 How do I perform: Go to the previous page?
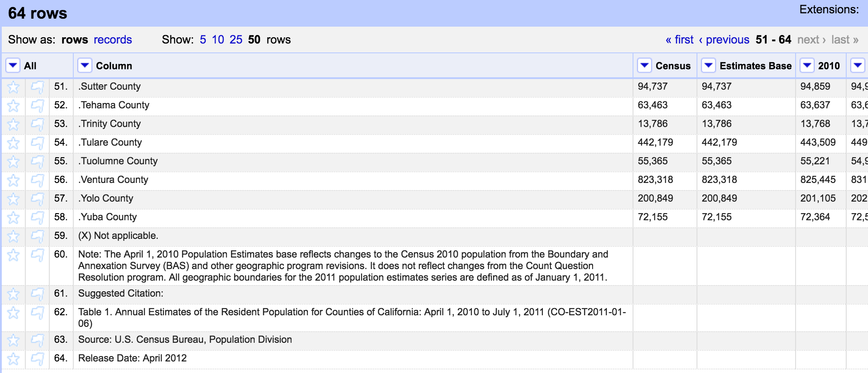coord(724,40)
